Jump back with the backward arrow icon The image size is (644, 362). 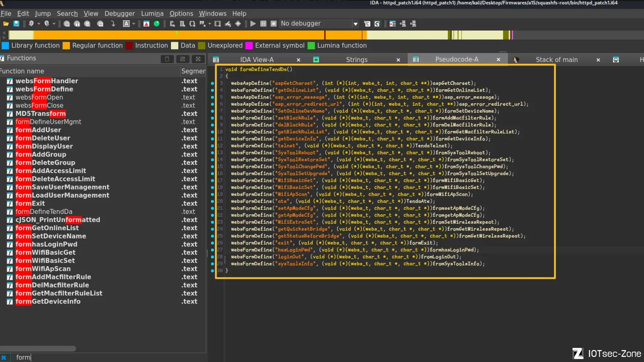(x=31, y=24)
